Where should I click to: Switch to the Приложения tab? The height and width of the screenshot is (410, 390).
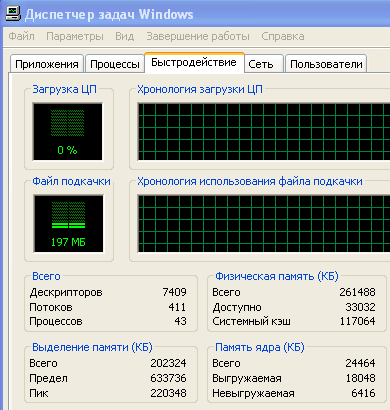[x=47, y=64]
